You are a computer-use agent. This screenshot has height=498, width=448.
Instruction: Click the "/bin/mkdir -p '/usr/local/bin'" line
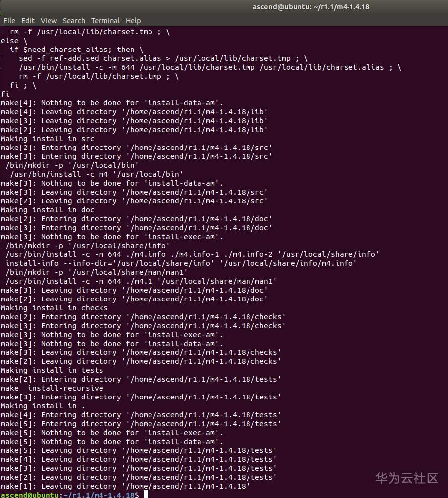(72, 165)
